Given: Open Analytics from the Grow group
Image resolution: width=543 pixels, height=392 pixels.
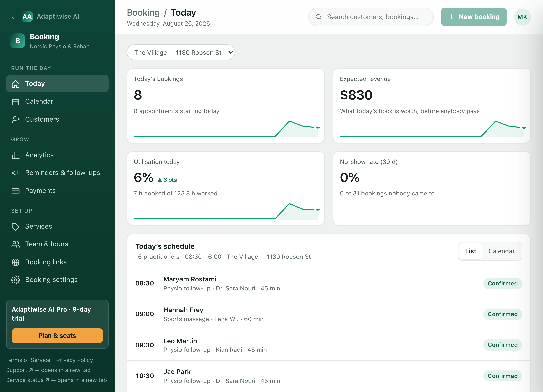Looking at the screenshot, I should tap(57, 155).
